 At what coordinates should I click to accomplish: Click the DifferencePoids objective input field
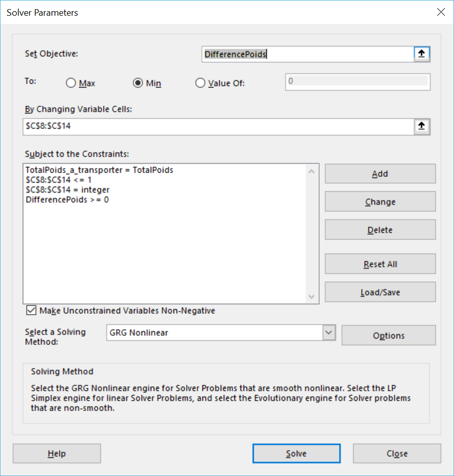(x=307, y=54)
